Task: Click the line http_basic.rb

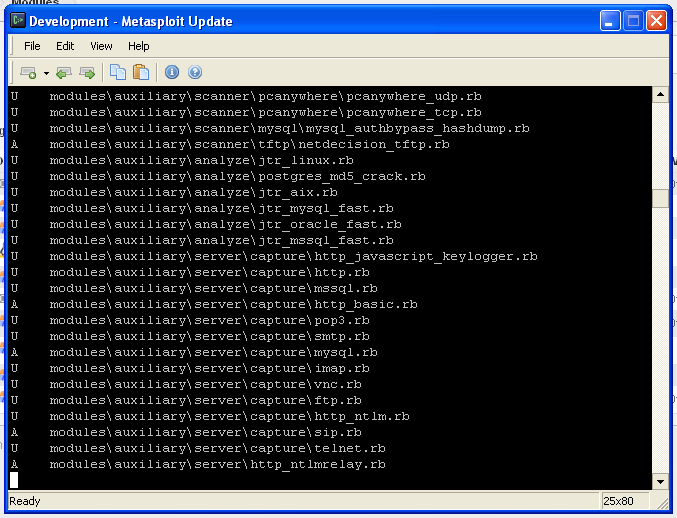Action: pos(214,304)
